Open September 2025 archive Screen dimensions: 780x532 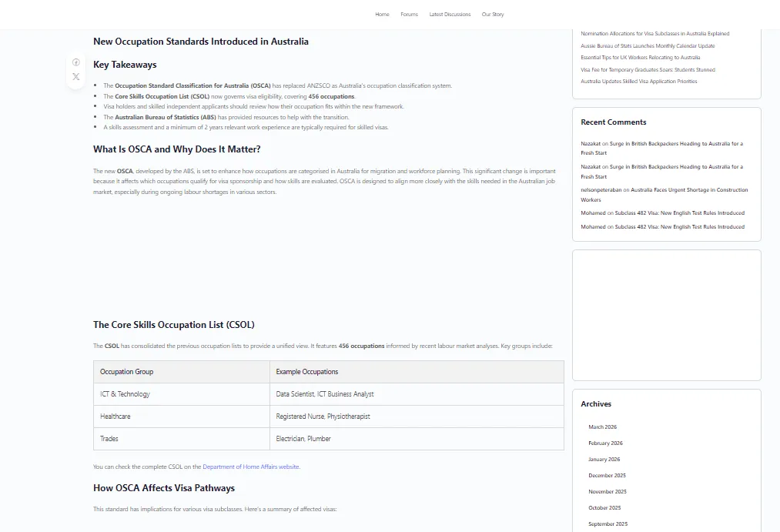608,524
